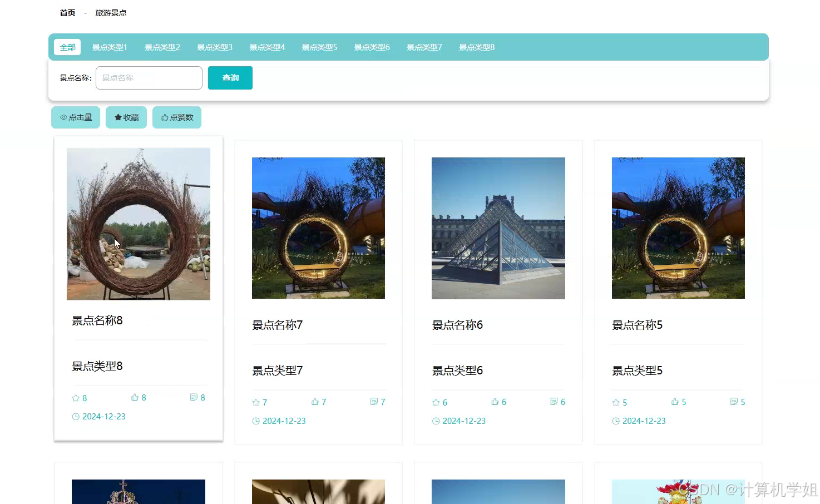The image size is (820, 504).
Task: Click comment icon on 景点名称6 card
Action: pos(554,402)
